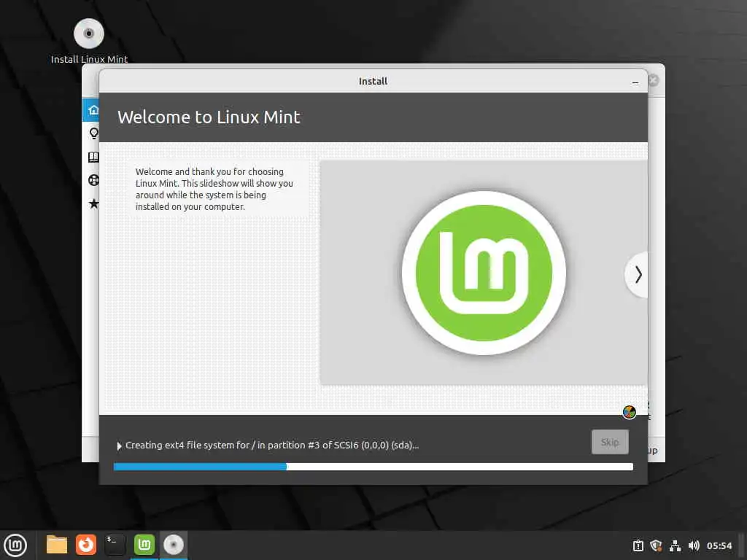Select the lightbulb First Steps sidebar icon

pos(94,133)
